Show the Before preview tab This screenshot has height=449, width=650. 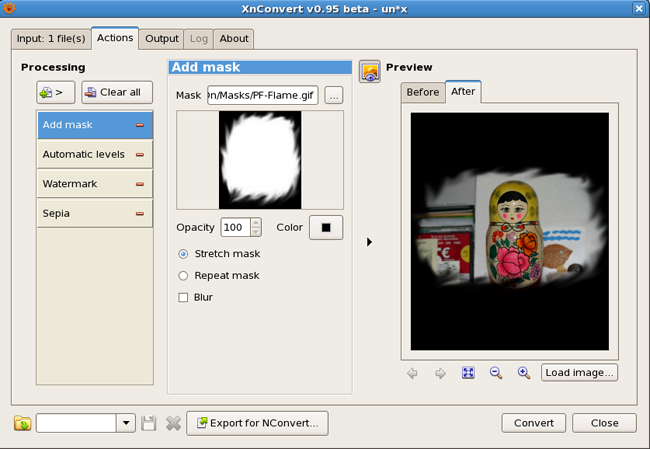click(423, 92)
